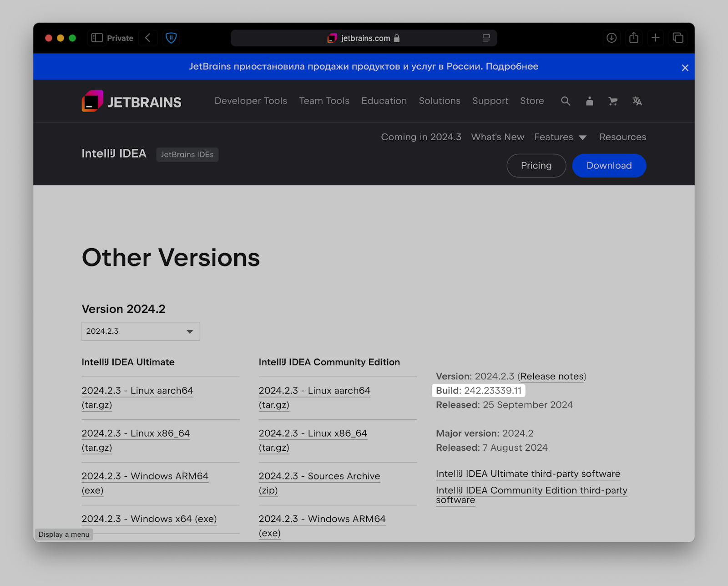Viewport: 728px width, 586px height.
Task: Download Ultimate 2024.2.3 Windows x64 exe
Action: [149, 519]
